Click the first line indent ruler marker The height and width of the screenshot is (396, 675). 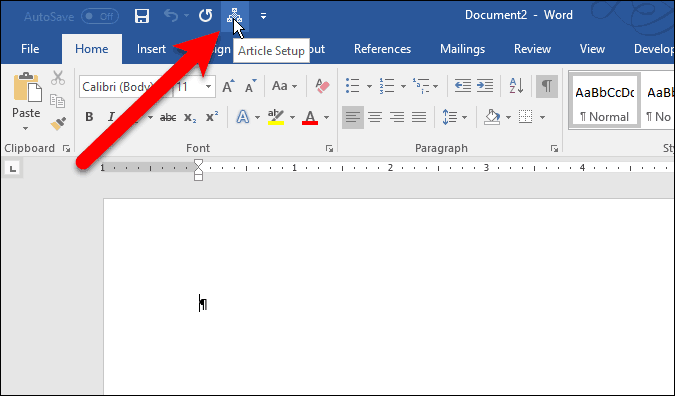198,164
